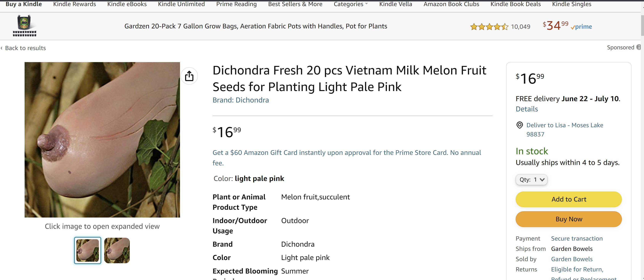Open Best Sellers & More
Viewport: 644px width, 280px height.
295,4
